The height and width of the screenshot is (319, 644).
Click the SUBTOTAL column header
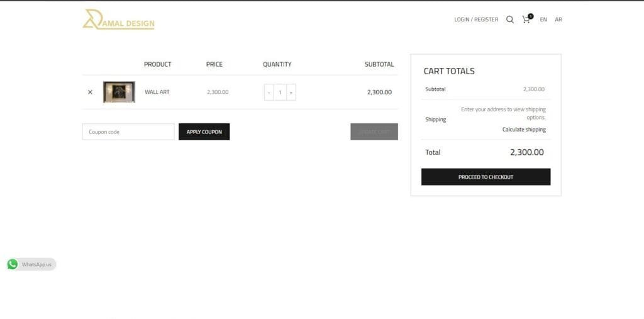pos(379,64)
